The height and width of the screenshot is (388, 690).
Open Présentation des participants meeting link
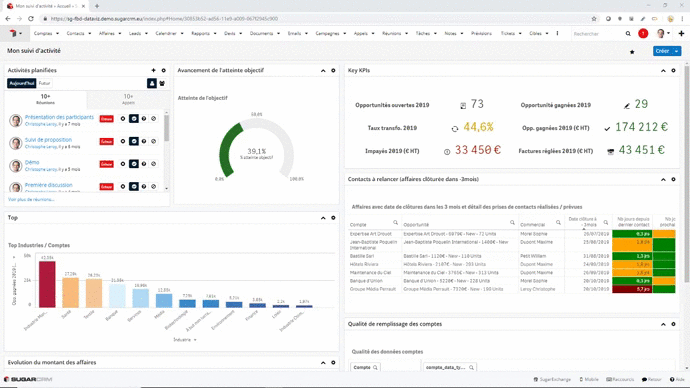59,117
